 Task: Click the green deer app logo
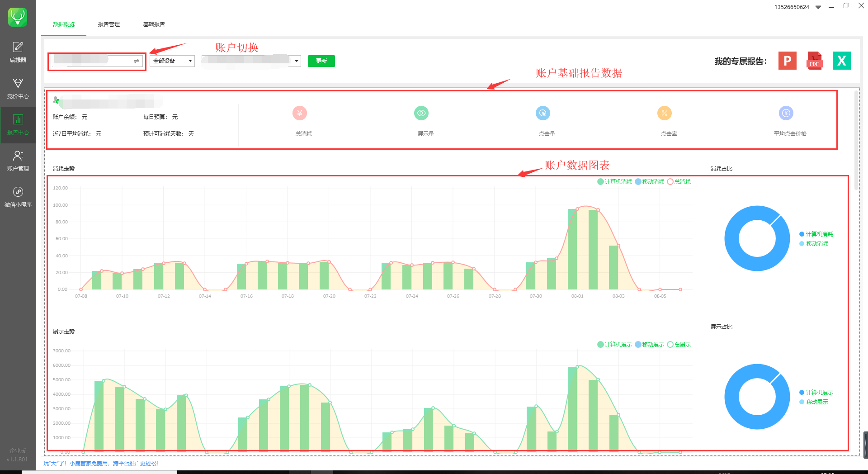coord(18,17)
